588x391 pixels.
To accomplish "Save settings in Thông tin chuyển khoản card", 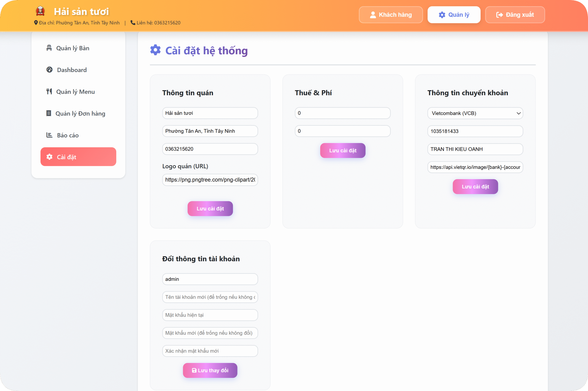I will [x=475, y=187].
